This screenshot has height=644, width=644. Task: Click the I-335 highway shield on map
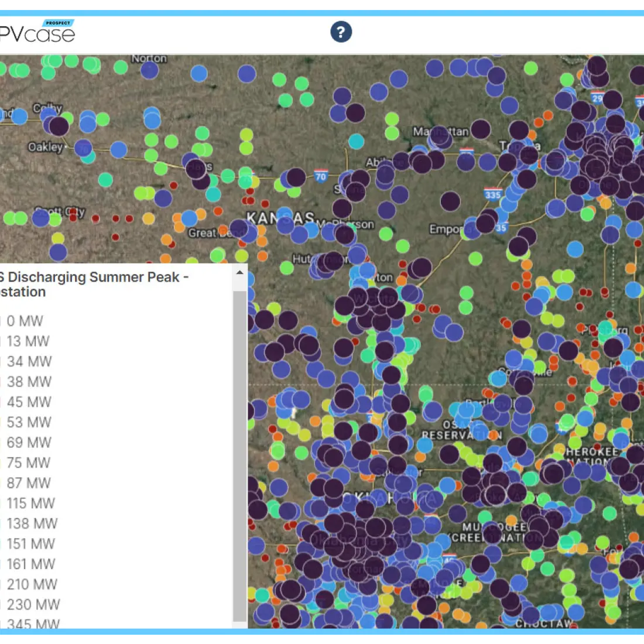492,194
